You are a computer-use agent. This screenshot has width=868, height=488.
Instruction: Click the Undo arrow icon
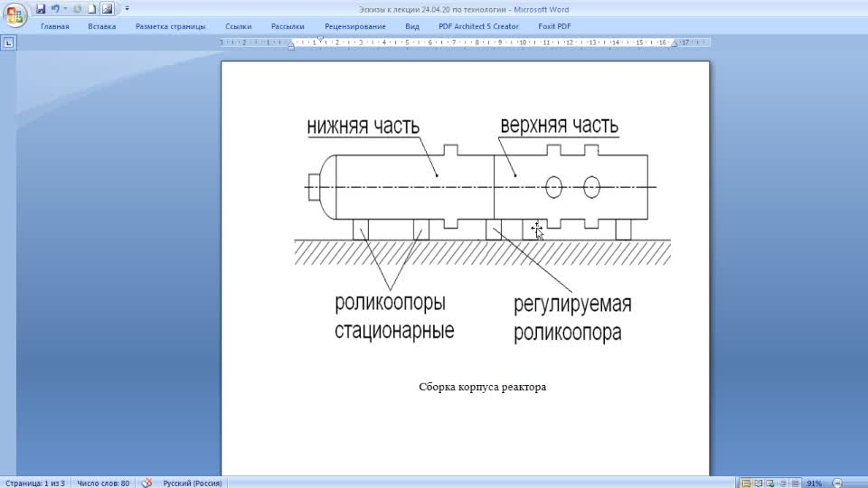(x=55, y=9)
